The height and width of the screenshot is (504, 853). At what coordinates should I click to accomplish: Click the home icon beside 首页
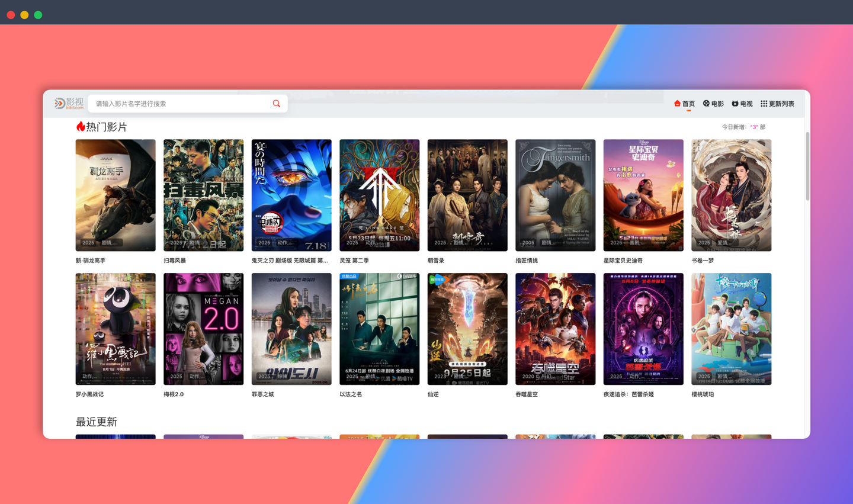(677, 104)
